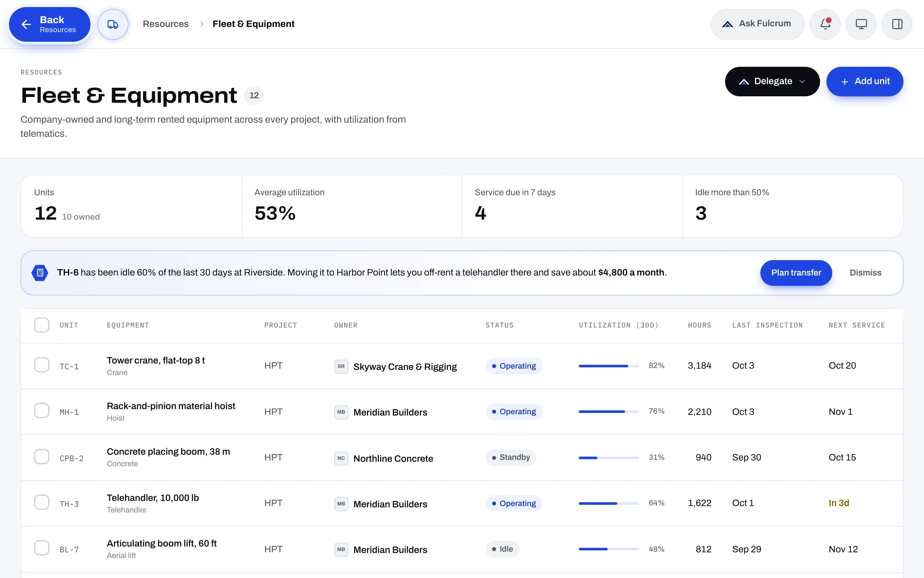Open the notifications bell
This screenshot has width=924, height=578.
click(x=825, y=24)
